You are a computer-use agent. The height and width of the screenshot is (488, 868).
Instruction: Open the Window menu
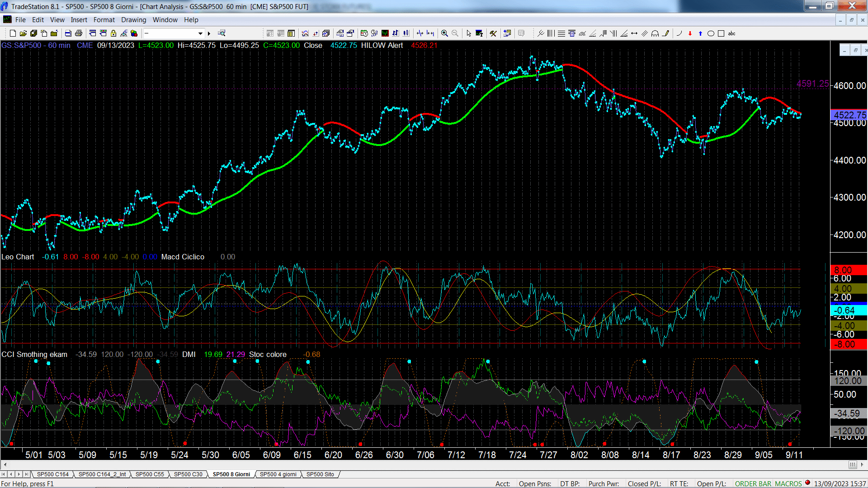pyautogui.click(x=165, y=19)
